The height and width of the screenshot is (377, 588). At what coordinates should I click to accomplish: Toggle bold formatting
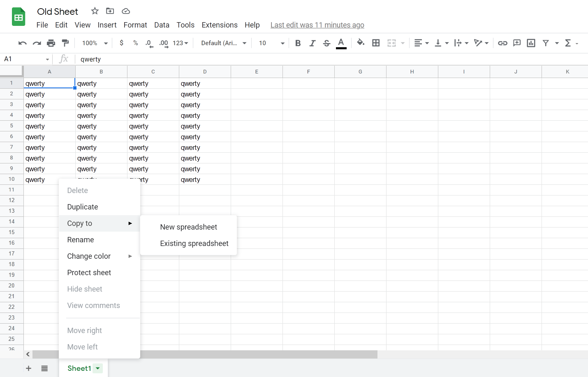click(298, 43)
